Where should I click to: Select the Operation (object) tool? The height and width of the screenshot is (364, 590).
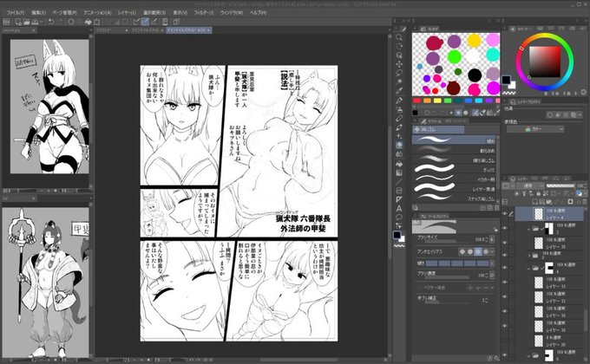399,55
